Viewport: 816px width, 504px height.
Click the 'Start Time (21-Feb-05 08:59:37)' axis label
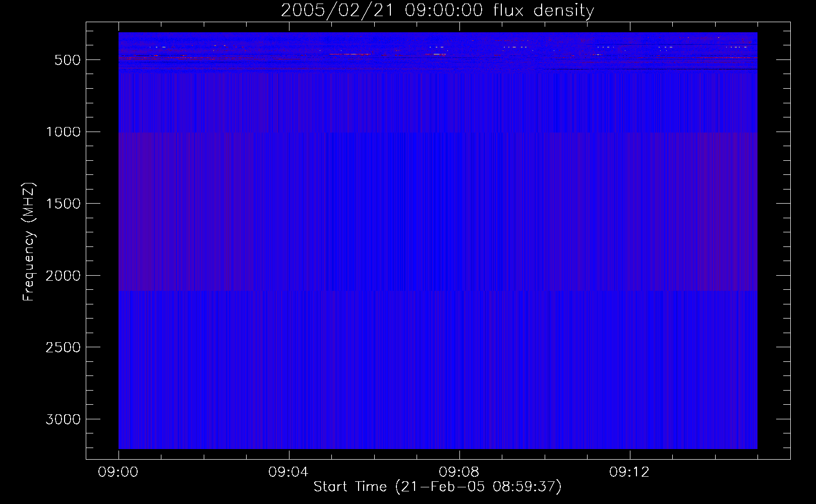click(x=437, y=487)
